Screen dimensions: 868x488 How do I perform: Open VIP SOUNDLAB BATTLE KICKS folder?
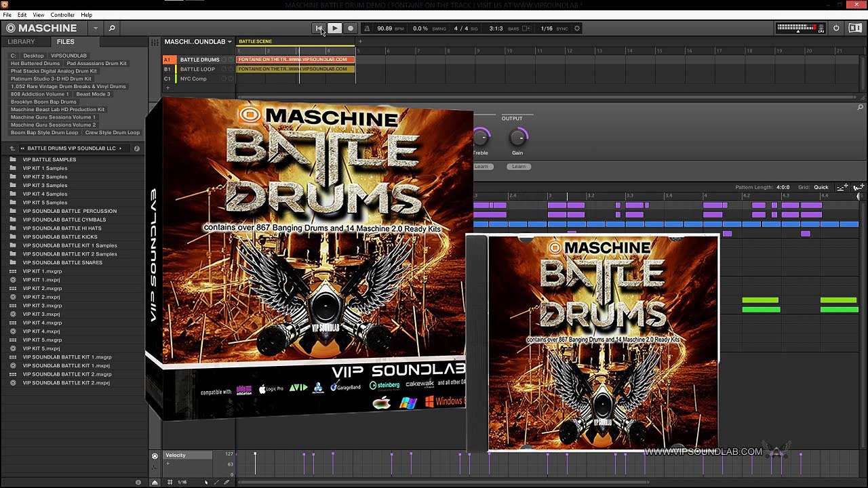point(60,237)
